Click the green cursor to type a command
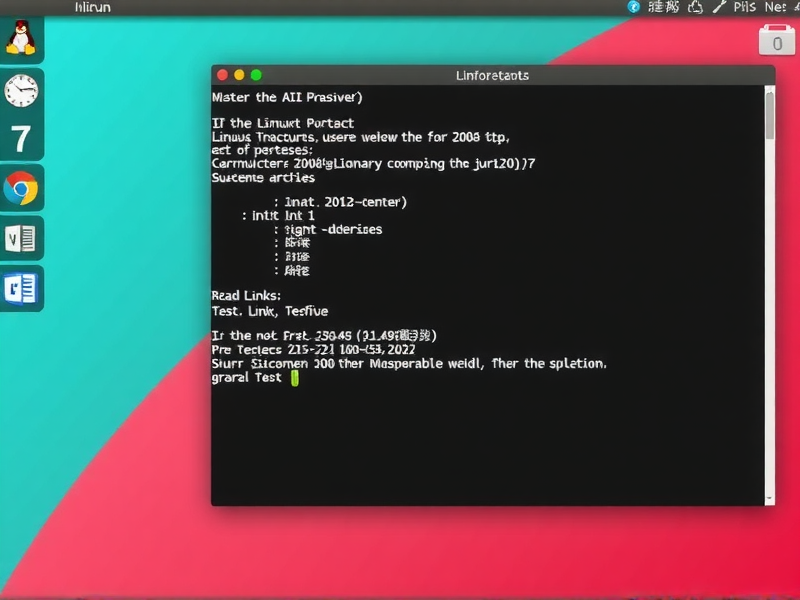 (294, 378)
